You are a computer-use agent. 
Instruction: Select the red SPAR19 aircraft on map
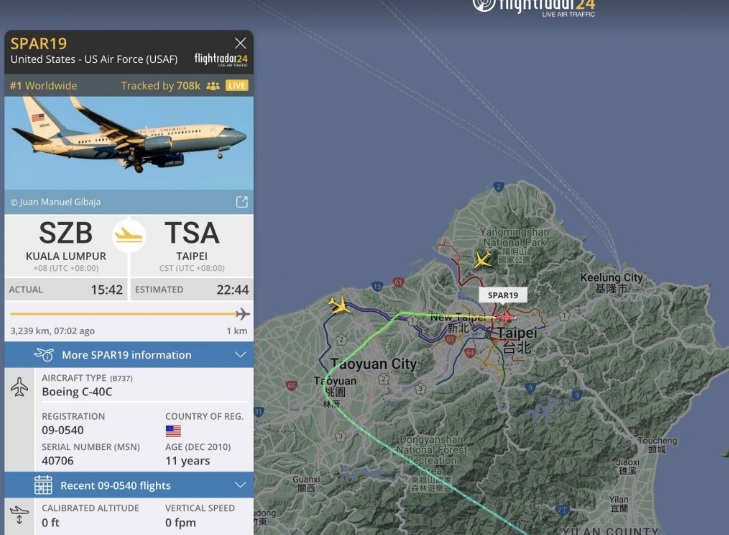click(x=505, y=317)
